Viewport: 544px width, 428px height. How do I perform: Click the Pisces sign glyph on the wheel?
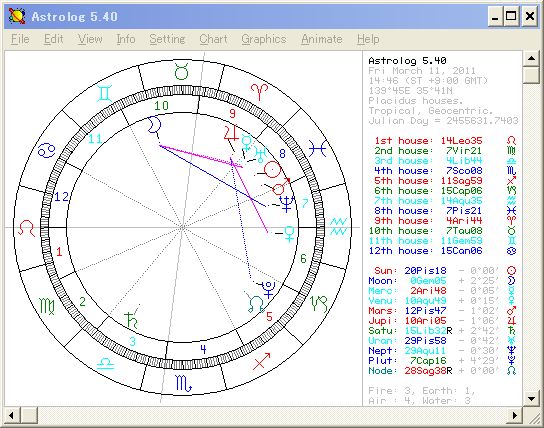point(318,148)
